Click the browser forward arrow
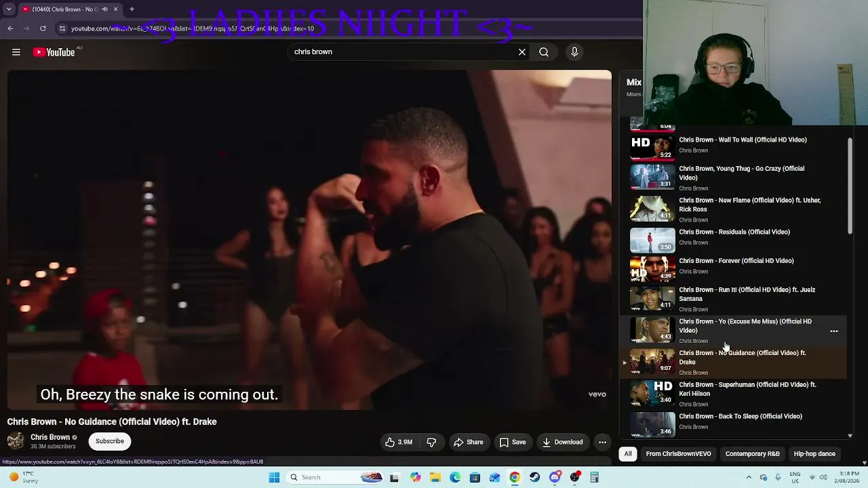Image resolution: width=868 pixels, height=488 pixels. [x=26, y=28]
